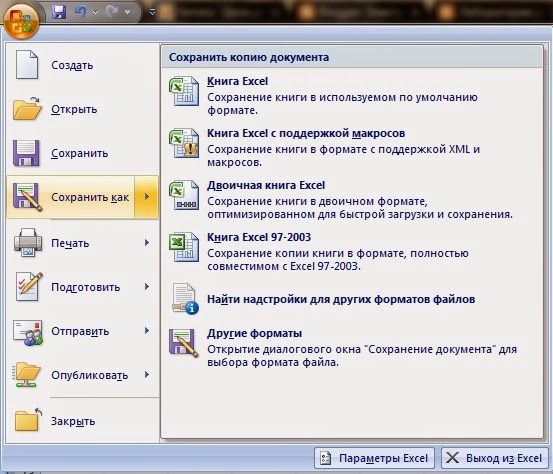This screenshot has width=553, height=474.
Task: Click the printer icon for Печать
Action: coord(28,242)
